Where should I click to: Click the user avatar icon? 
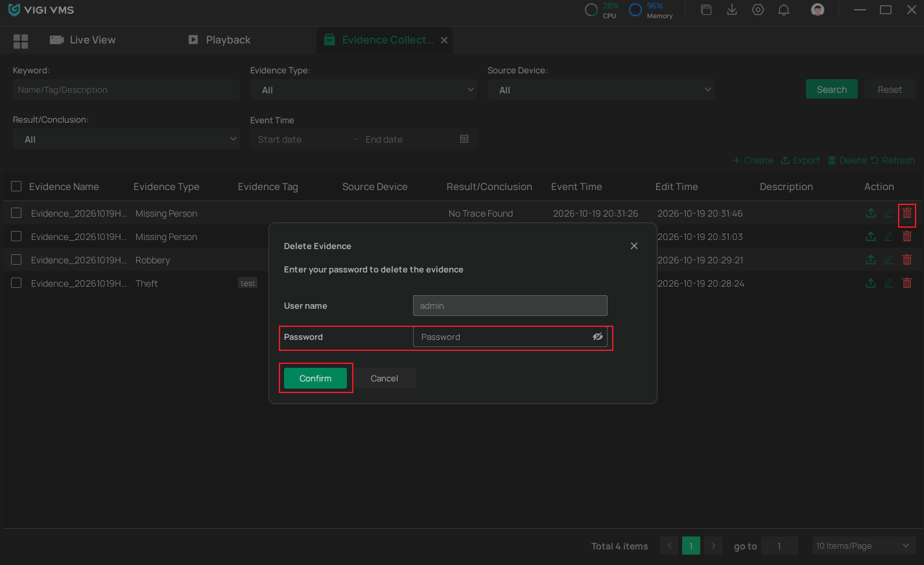(818, 10)
